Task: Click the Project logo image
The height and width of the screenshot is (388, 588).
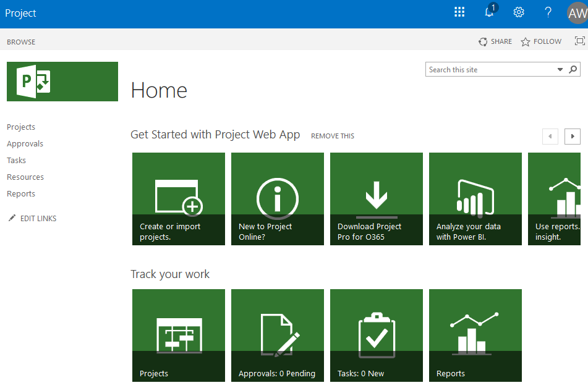Action: 62,82
